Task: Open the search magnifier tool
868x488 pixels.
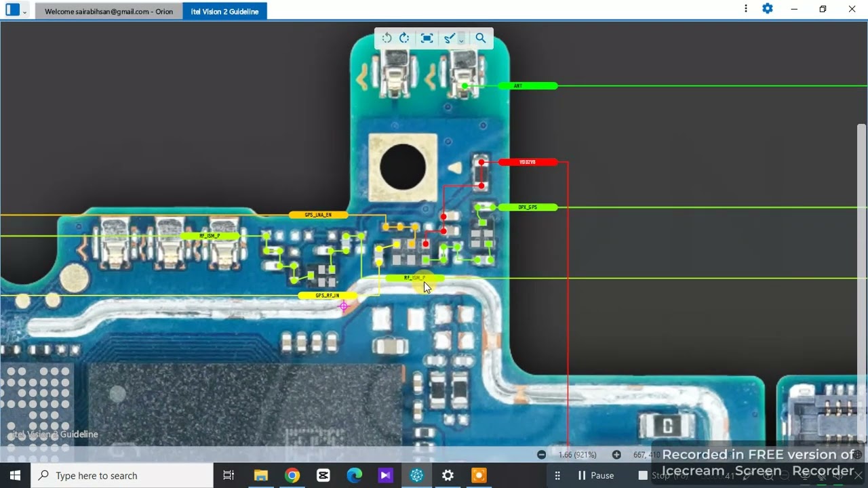Action: tap(481, 38)
